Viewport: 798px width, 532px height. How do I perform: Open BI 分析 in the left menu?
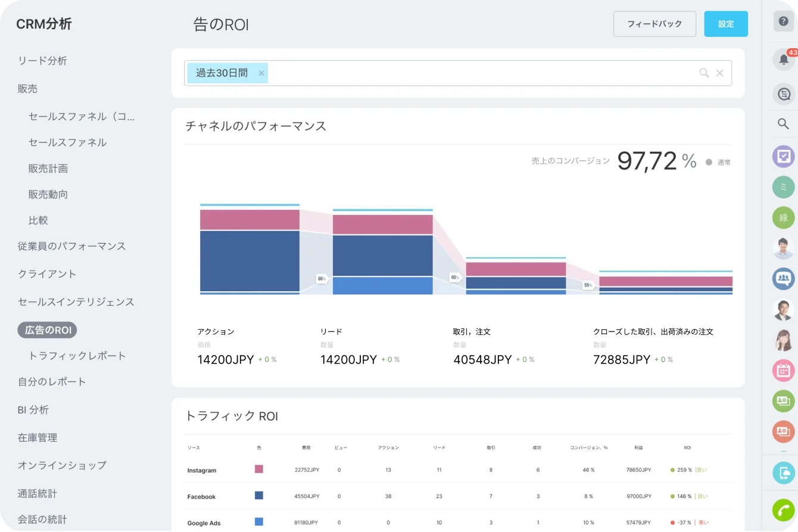click(x=33, y=409)
